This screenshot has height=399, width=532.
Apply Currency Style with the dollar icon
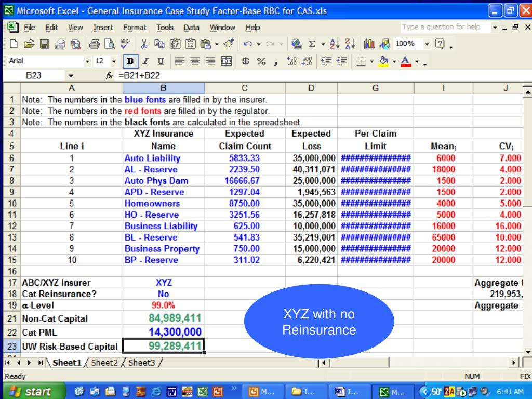[x=246, y=61]
